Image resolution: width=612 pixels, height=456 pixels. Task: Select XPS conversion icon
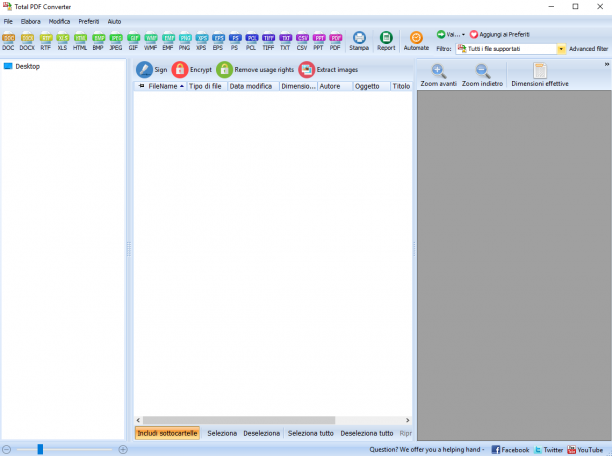tap(201, 41)
